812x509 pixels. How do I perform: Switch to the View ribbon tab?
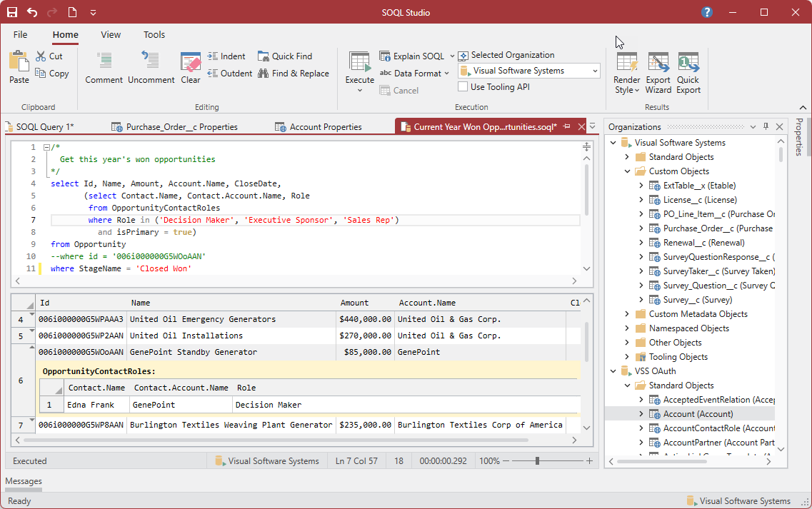point(110,35)
